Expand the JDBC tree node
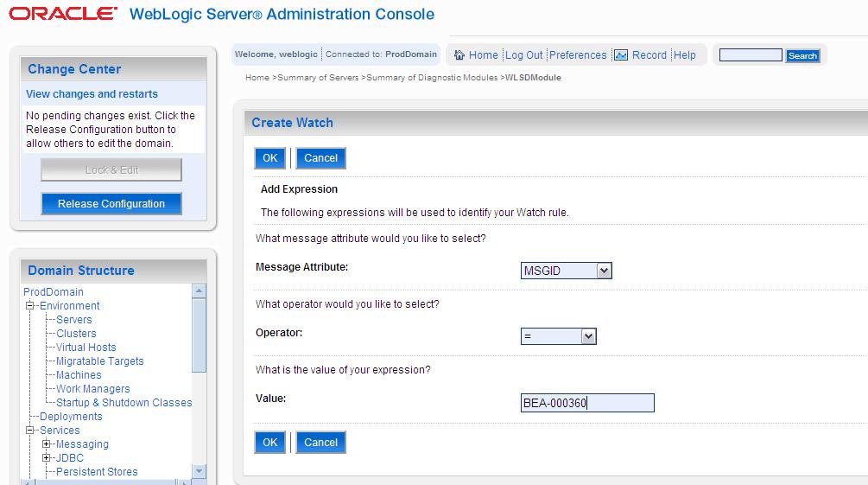The image size is (868, 485). click(x=47, y=458)
